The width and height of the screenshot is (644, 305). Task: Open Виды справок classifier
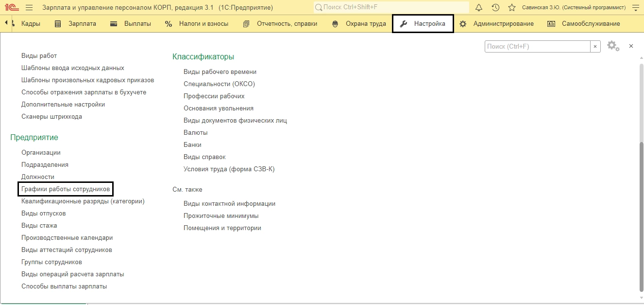(x=204, y=157)
